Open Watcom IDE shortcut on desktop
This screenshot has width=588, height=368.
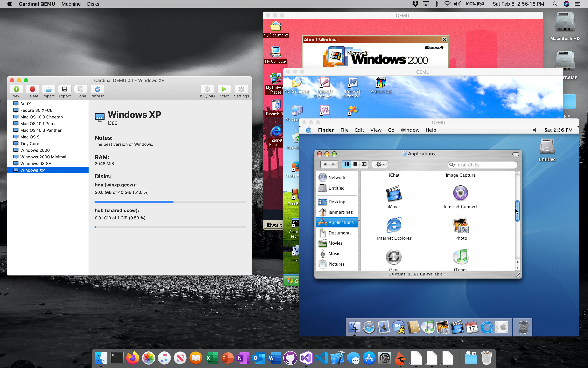tap(381, 85)
